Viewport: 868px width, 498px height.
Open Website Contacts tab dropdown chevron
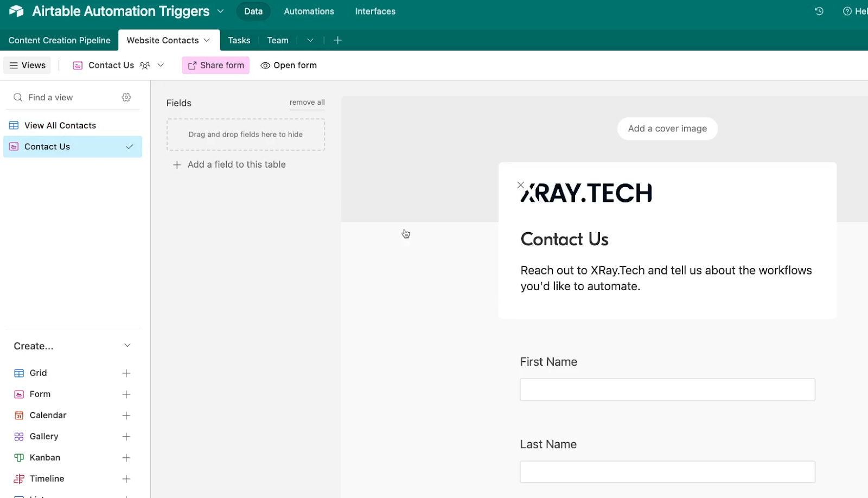click(x=207, y=40)
